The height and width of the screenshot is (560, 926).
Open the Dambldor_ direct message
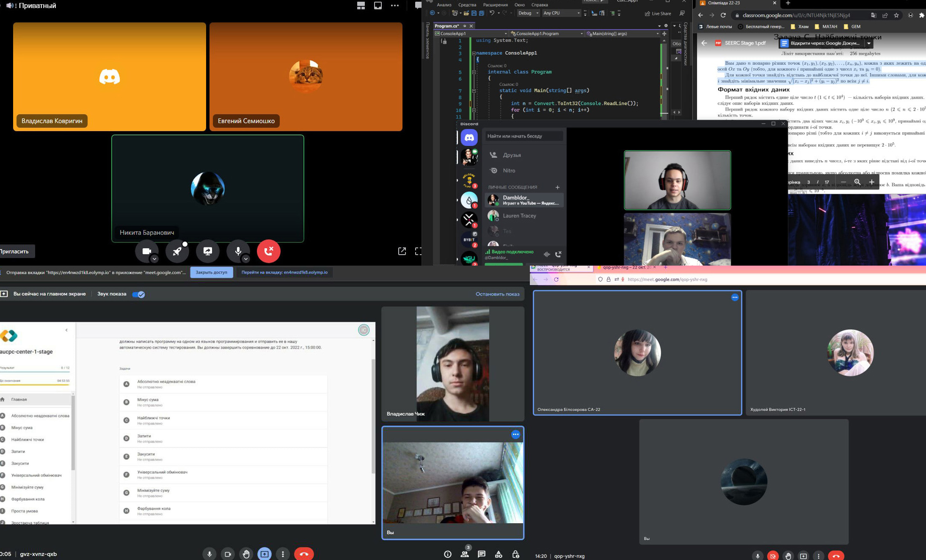524,200
